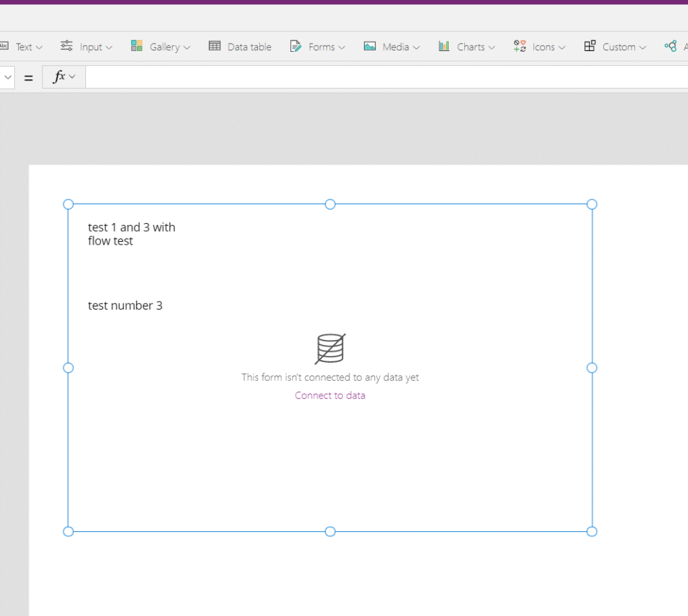The width and height of the screenshot is (688, 616).
Task: Click the AI Builder network icon
Action: 671,46
